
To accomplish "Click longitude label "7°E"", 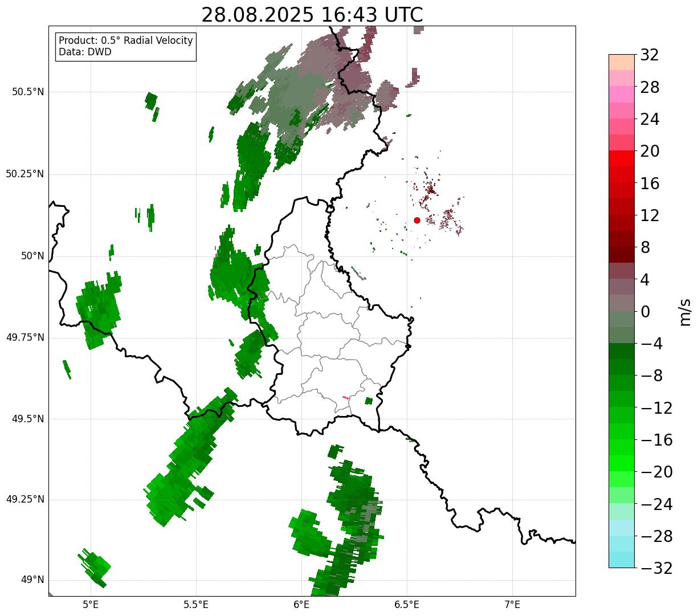I will (x=512, y=604).
